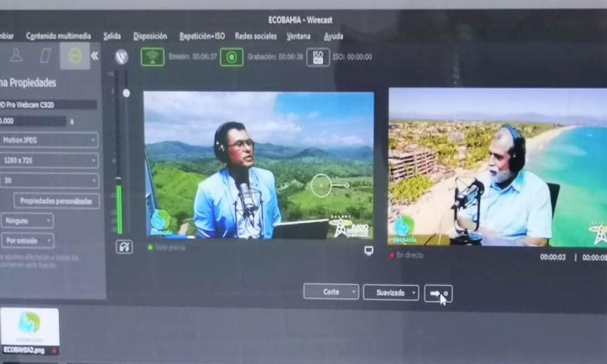Click the green record button icon

tap(231, 57)
